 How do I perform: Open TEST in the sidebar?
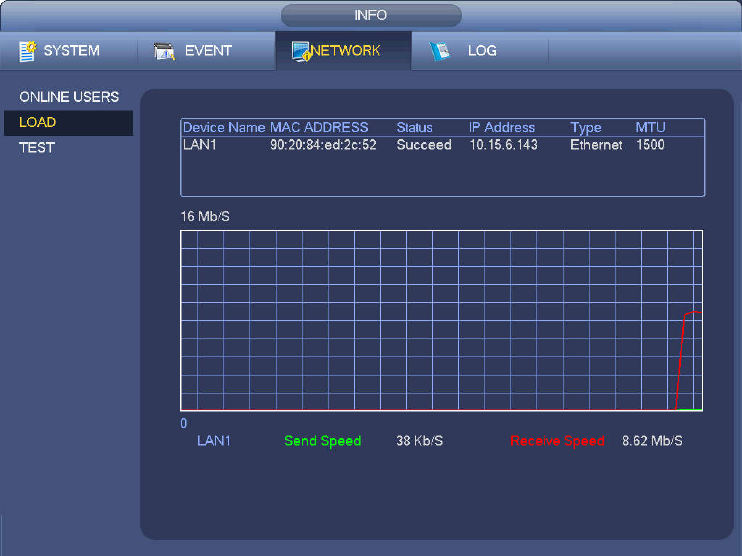point(37,148)
